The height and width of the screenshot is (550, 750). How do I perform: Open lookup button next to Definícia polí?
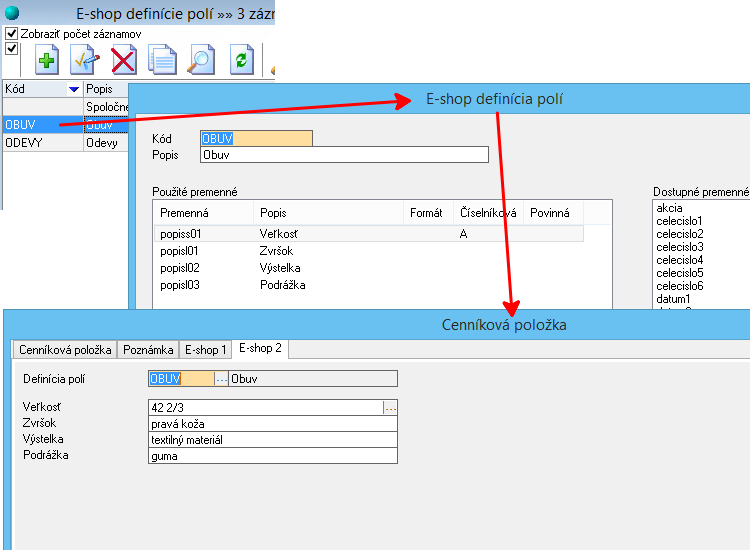(x=221, y=379)
